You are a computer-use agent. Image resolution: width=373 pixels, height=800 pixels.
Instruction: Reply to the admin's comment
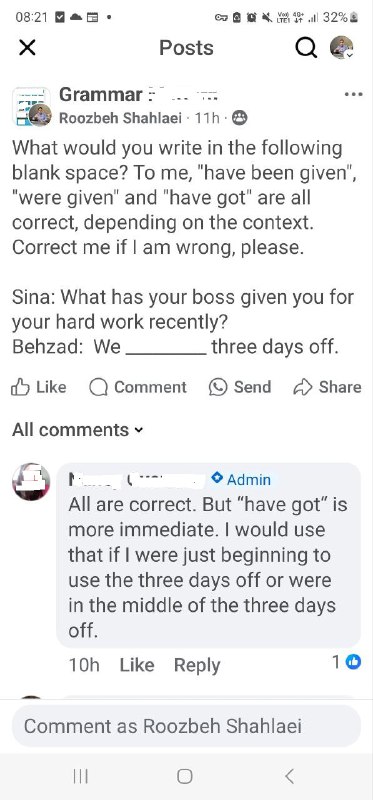click(197, 665)
